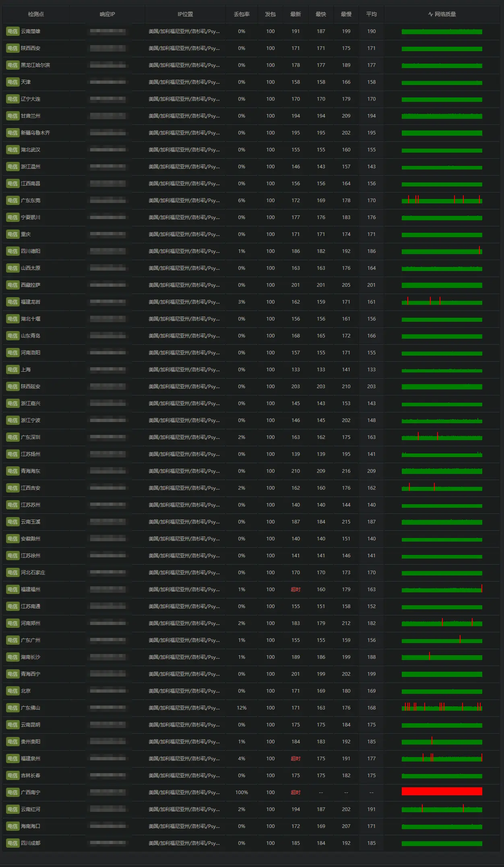Click the 电信 badge beside 广东佛山
The image size is (504, 867).
[12, 708]
